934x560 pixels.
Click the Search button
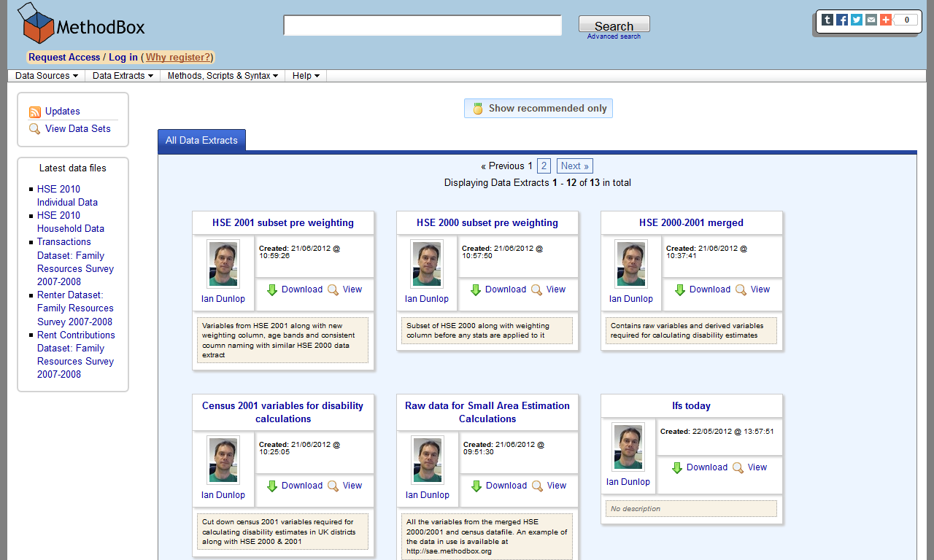(x=614, y=25)
